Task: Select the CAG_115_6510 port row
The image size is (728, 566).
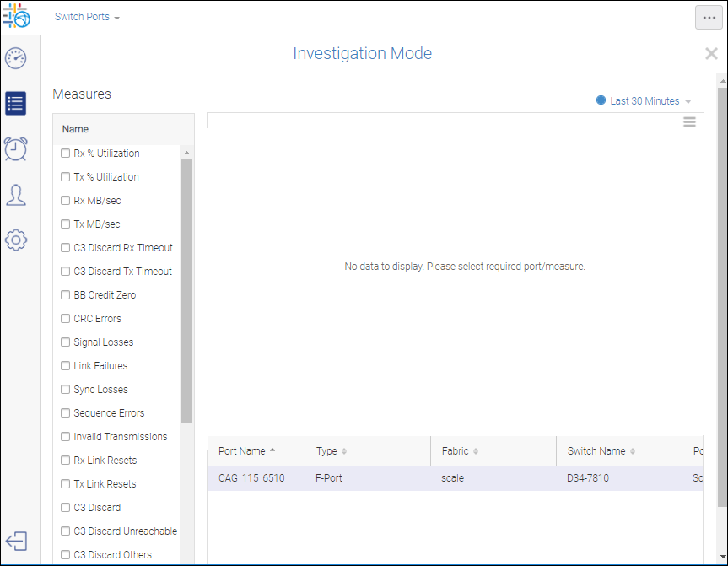Action: tap(455, 478)
